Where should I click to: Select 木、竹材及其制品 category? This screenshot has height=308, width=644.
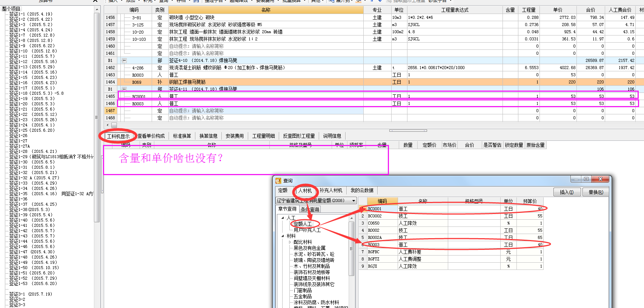pyautogui.click(x=312, y=266)
